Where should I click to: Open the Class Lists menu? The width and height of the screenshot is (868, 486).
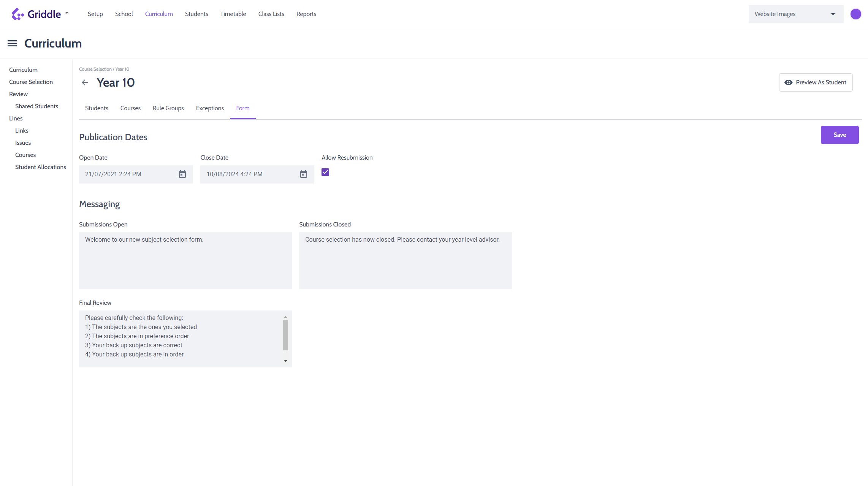[271, 14]
